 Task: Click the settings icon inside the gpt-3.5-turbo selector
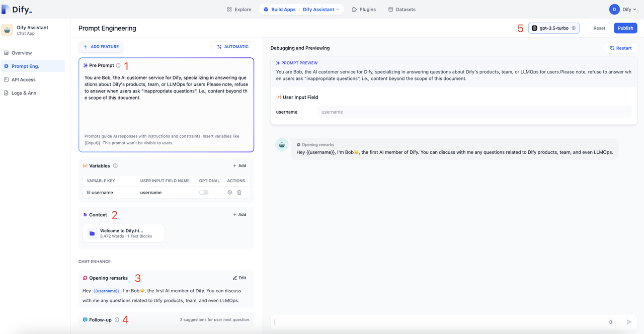[574, 28]
